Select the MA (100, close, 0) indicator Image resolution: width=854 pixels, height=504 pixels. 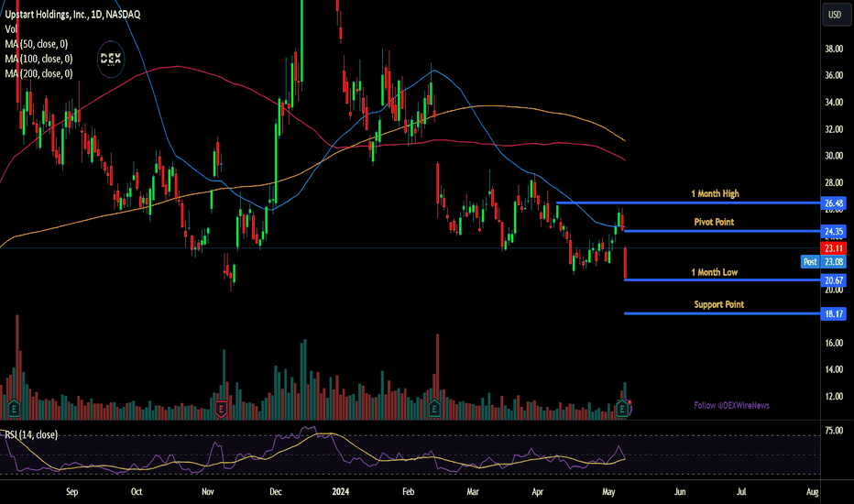point(38,59)
